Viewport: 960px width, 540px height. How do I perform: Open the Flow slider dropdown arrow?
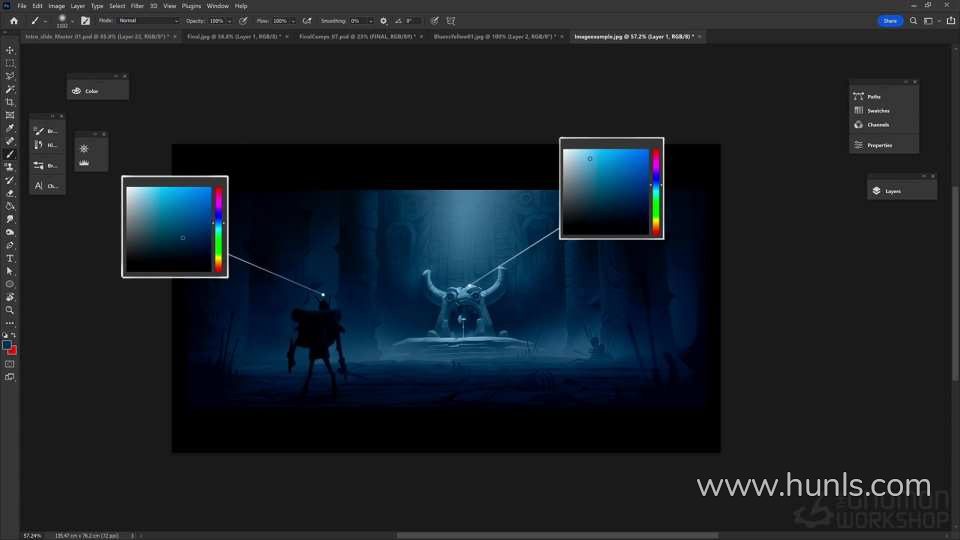pyautogui.click(x=293, y=21)
